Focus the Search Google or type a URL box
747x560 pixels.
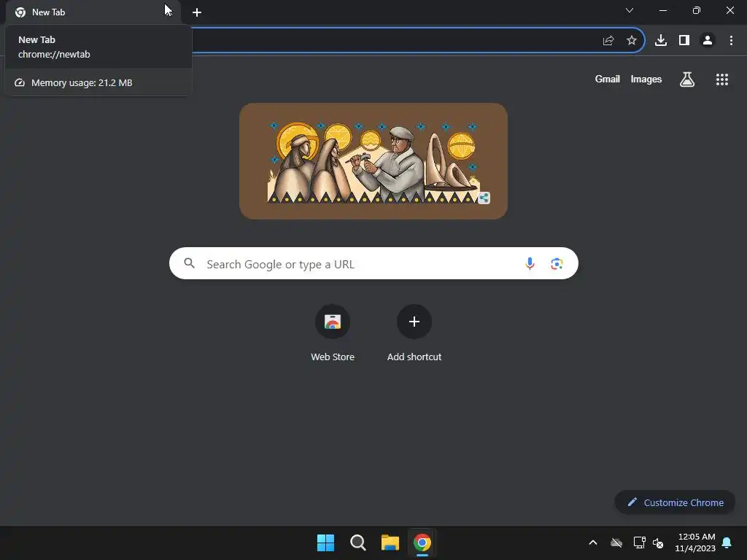click(x=374, y=263)
